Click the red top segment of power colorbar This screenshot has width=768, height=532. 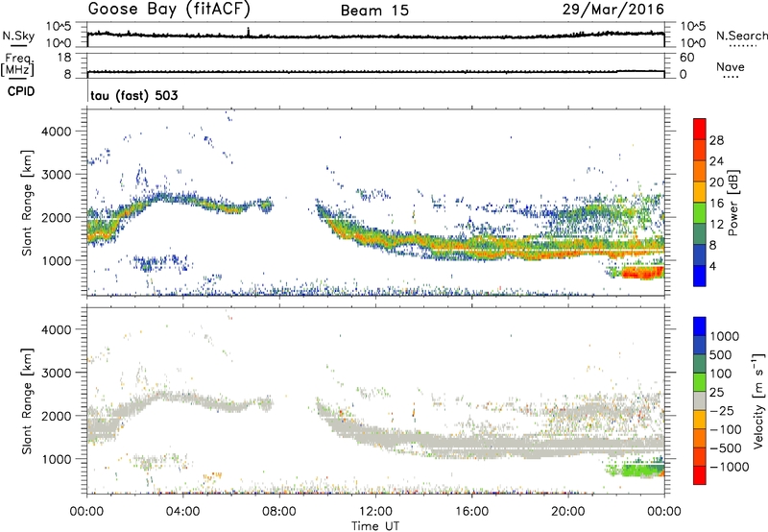click(x=700, y=130)
